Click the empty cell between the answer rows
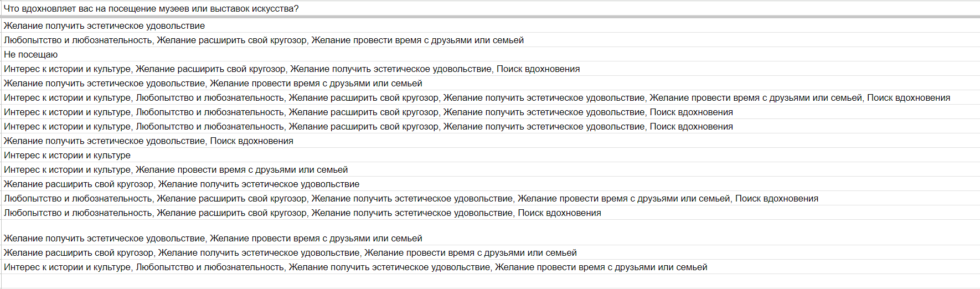 point(490,225)
